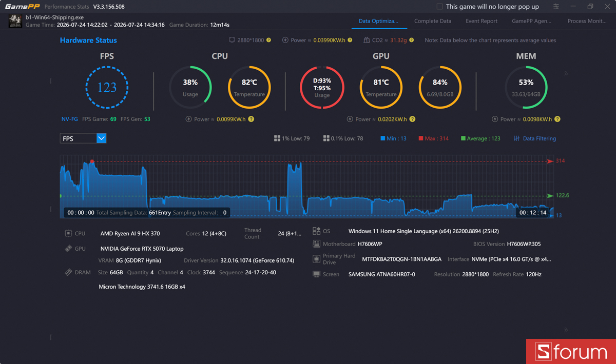
Task: Click the Hardware Status heading
Action: [x=88, y=40]
